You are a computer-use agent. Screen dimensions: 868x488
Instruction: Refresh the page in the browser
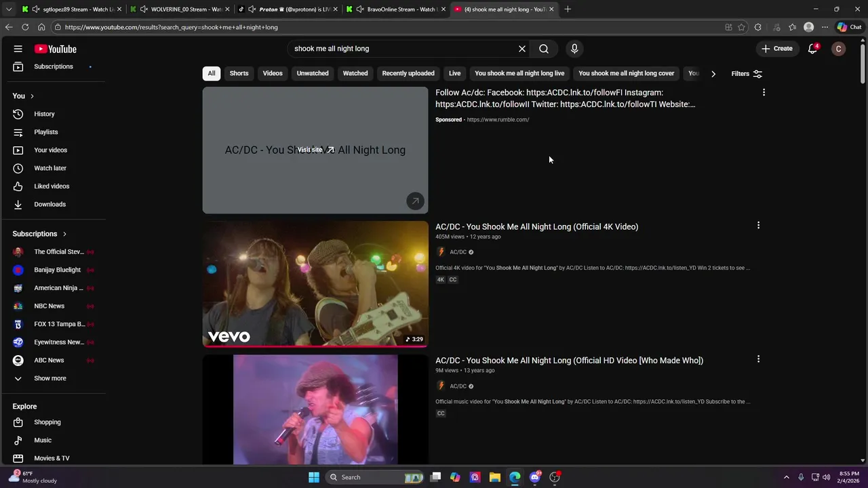[25, 27]
